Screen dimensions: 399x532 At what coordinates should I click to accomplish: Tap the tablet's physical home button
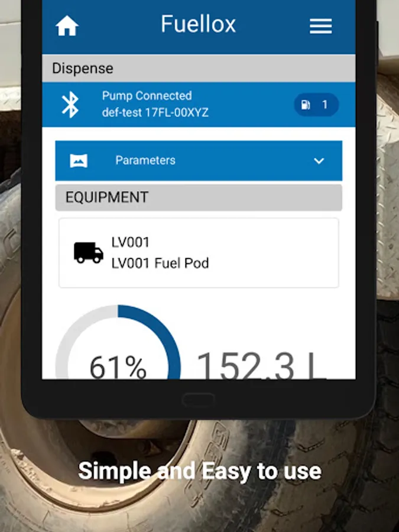[199, 400]
